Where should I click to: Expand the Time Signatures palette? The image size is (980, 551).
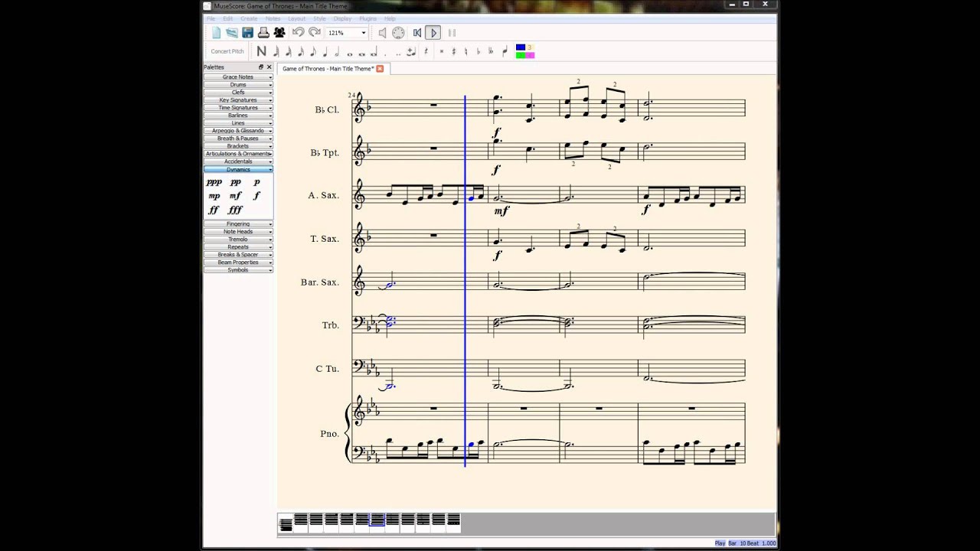pos(238,108)
